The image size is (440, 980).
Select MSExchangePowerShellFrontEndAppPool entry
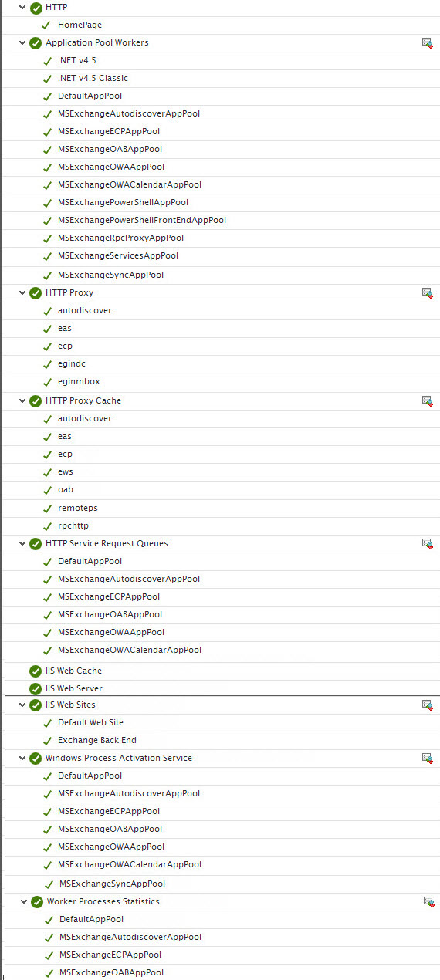tap(142, 221)
